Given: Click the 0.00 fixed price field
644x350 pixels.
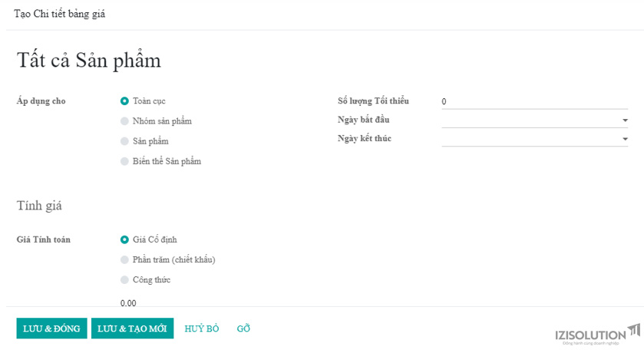Looking at the screenshot, I should (128, 303).
